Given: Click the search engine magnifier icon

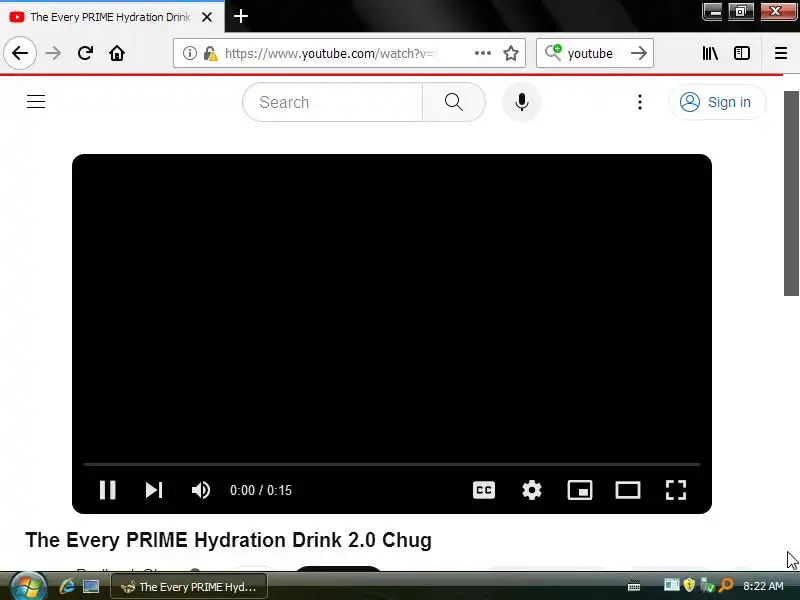Looking at the screenshot, I should tap(553, 53).
